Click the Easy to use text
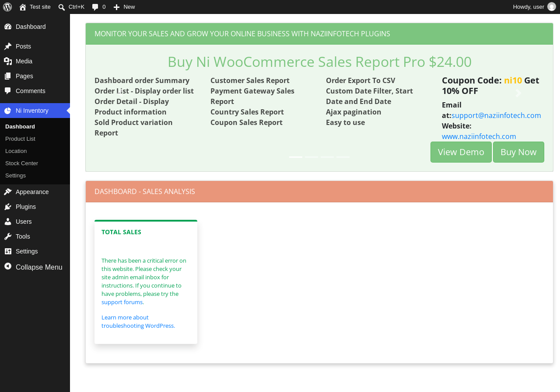 point(345,122)
